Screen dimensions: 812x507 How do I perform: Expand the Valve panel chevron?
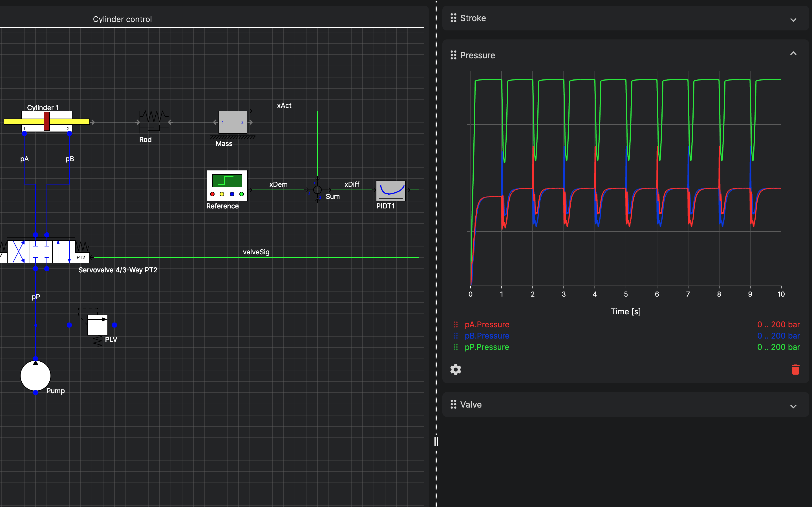(793, 406)
